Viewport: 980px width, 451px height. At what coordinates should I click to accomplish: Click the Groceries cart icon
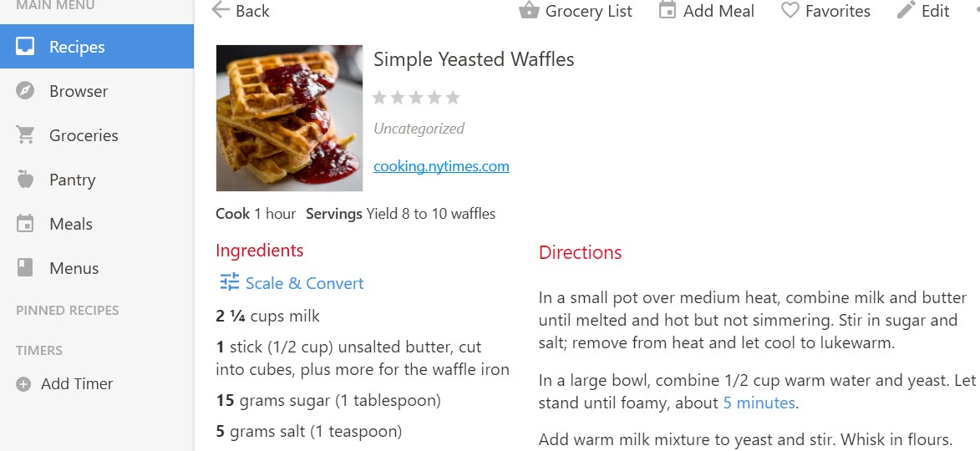25,135
